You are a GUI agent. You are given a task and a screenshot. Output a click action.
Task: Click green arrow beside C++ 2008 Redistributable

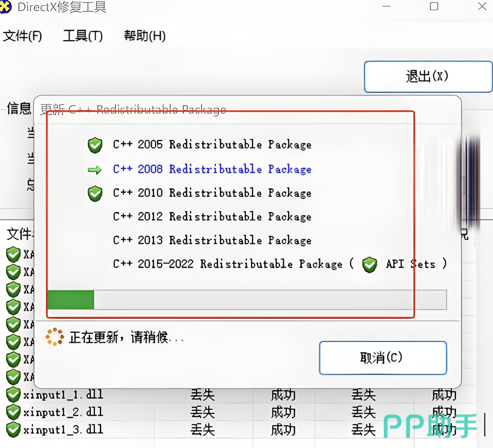94,170
